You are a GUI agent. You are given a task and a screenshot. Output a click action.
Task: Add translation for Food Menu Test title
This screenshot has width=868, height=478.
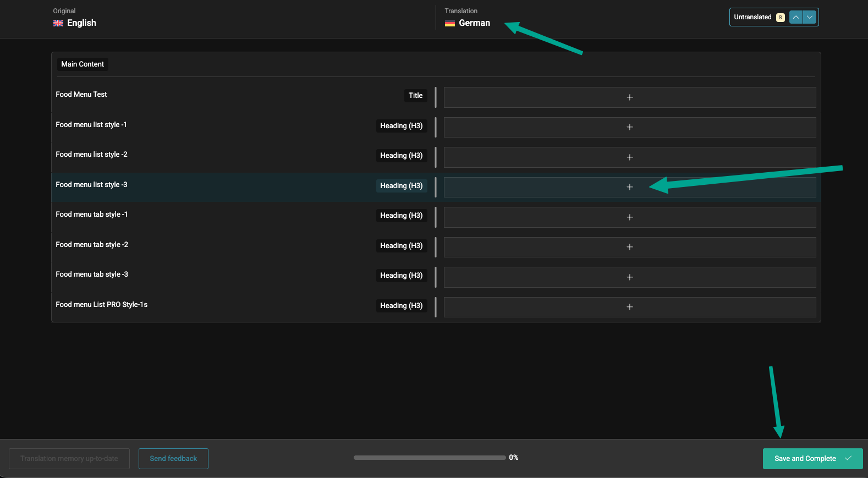tap(630, 97)
